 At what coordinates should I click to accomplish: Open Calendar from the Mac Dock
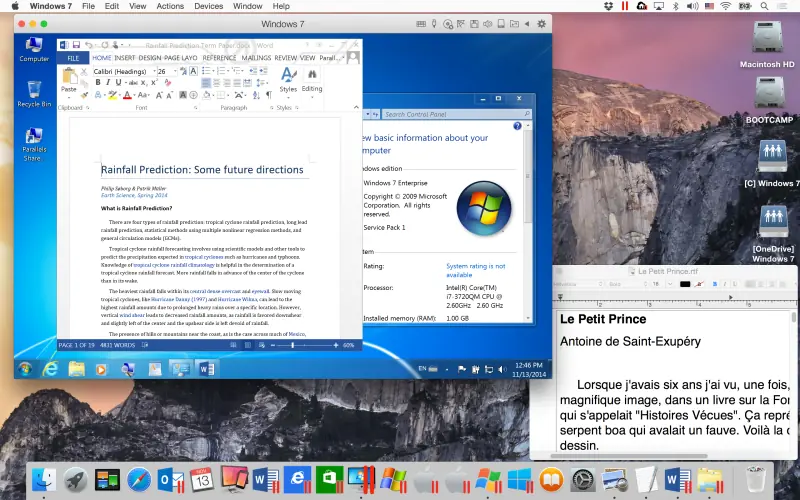(x=202, y=480)
